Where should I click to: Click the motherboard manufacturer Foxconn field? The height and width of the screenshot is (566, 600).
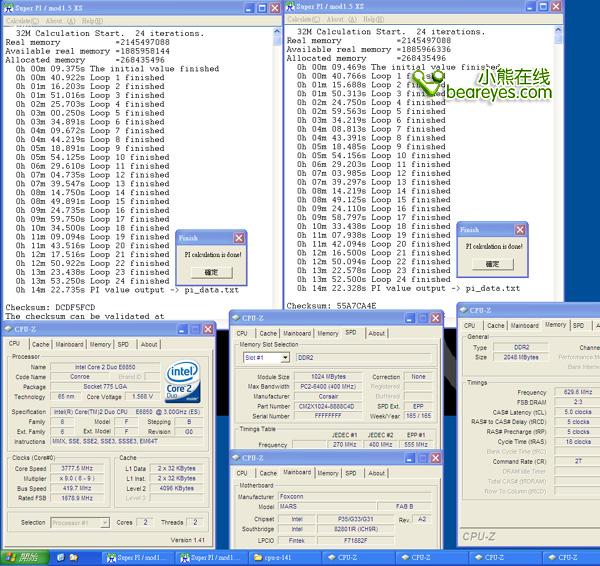355,496
